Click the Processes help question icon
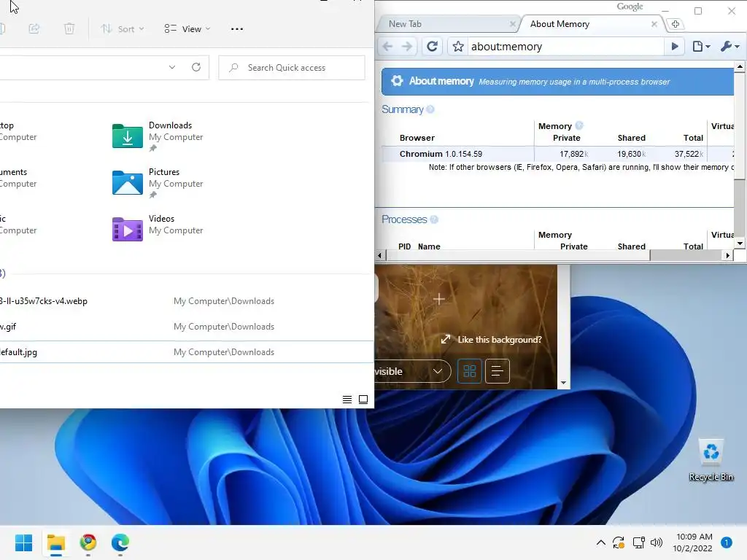 (x=434, y=219)
